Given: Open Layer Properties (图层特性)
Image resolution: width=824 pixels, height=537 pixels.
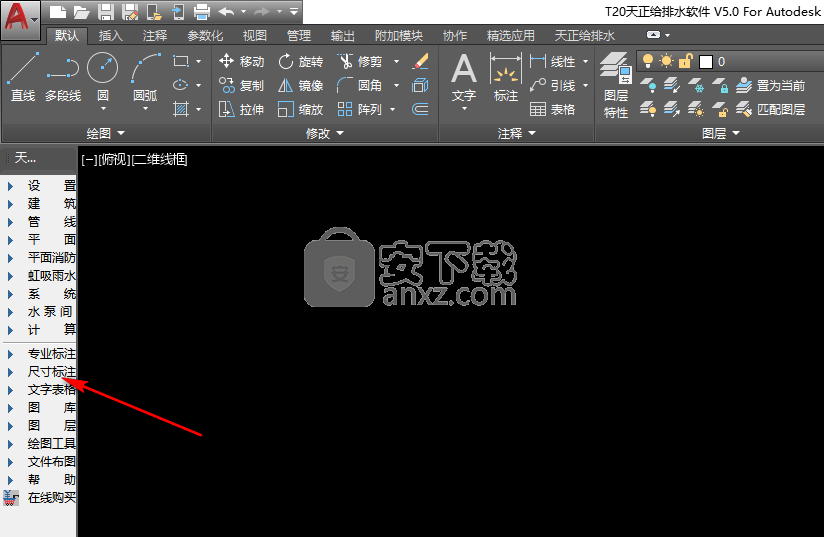Looking at the screenshot, I should click(616, 86).
